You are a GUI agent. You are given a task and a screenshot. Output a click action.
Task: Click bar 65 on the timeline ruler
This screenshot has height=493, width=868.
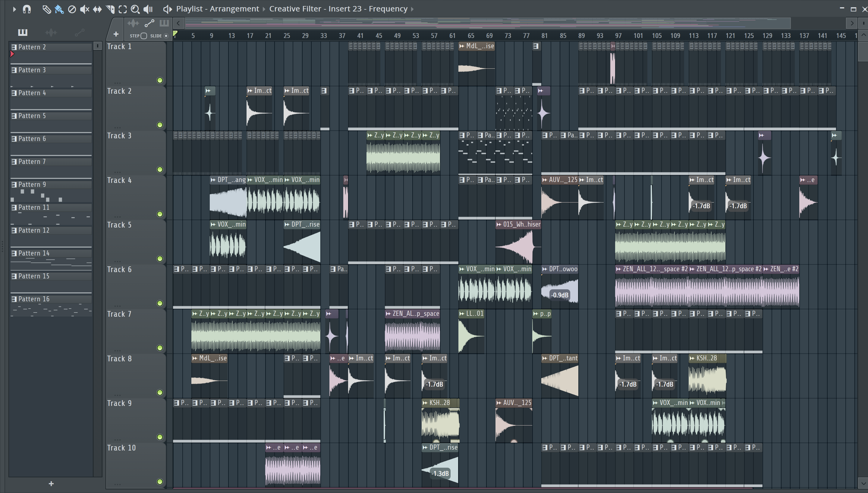tap(470, 36)
